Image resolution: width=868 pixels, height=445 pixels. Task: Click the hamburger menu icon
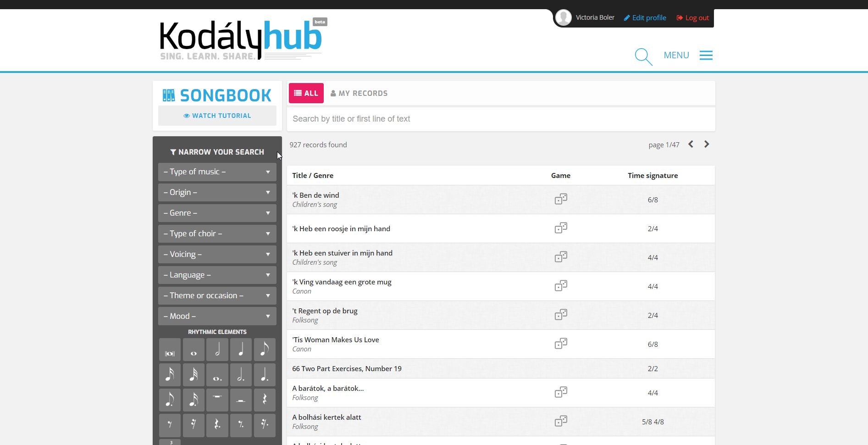(706, 56)
